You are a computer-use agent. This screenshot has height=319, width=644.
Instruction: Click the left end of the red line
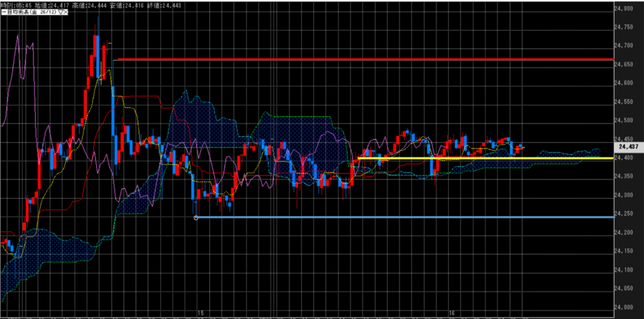(x=119, y=59)
